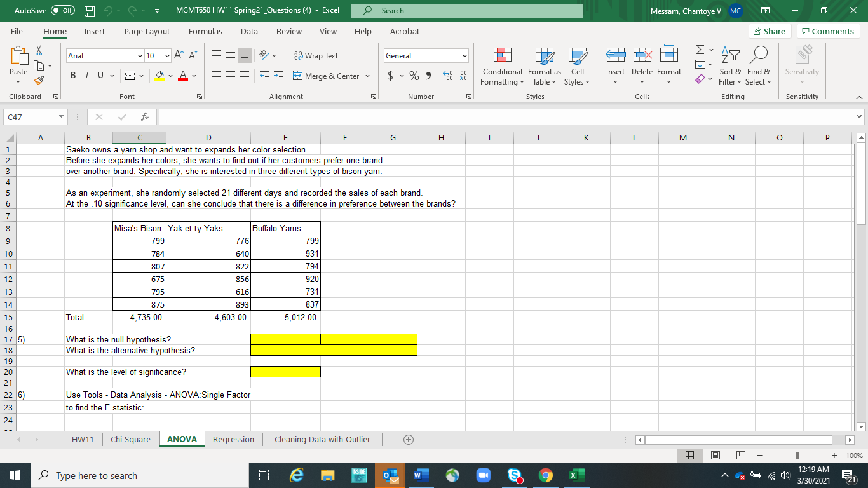
Task: Click the Windows taskbar search box
Action: coord(141,475)
